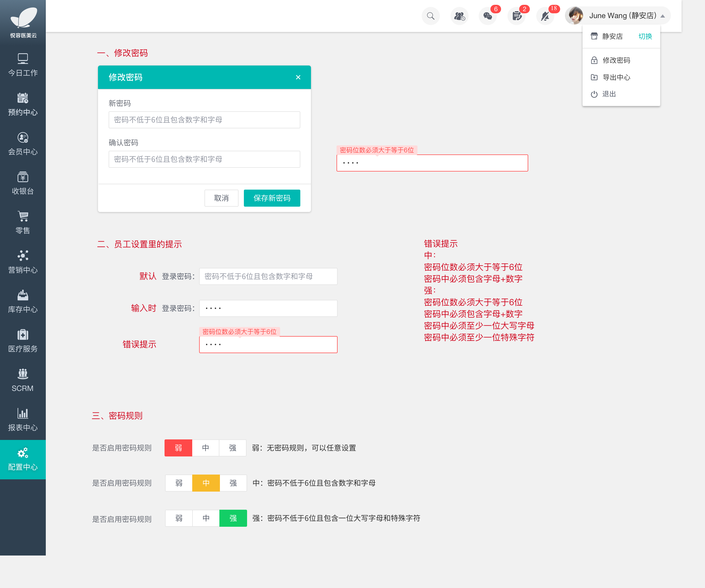Focus the 新密码 input field

click(204, 120)
